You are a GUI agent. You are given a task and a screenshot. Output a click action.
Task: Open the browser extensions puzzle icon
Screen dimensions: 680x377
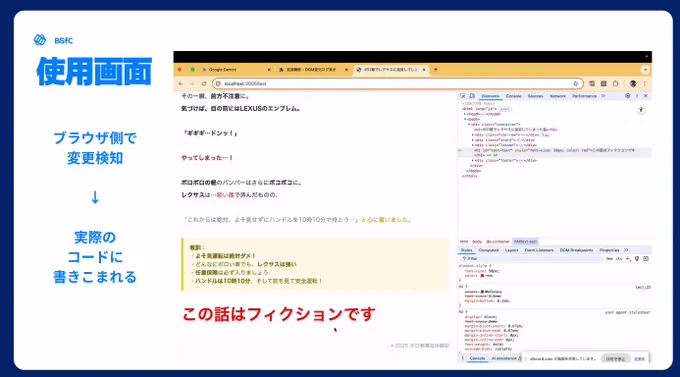point(615,83)
